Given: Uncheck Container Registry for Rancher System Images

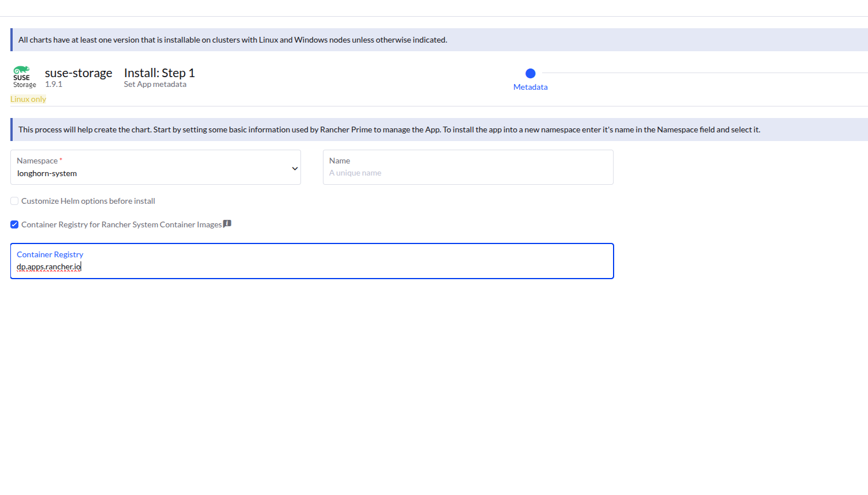Looking at the screenshot, I should [x=14, y=224].
